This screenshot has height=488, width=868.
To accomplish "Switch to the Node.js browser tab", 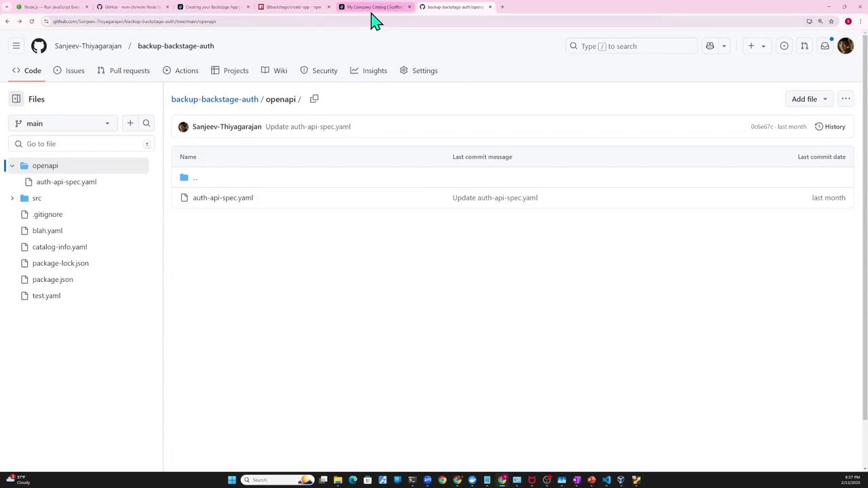I will click(52, 7).
